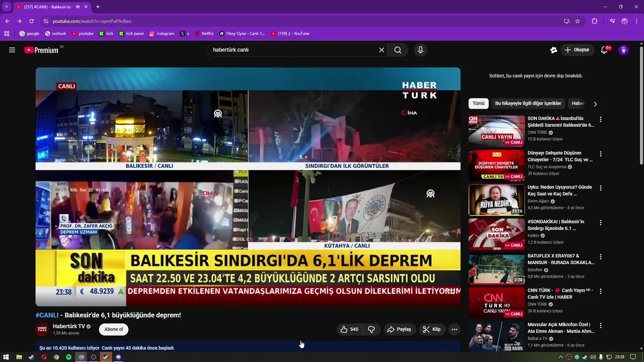Click the install app icon in address bar
Viewport: 644px width, 362px height.
click(x=567, y=21)
